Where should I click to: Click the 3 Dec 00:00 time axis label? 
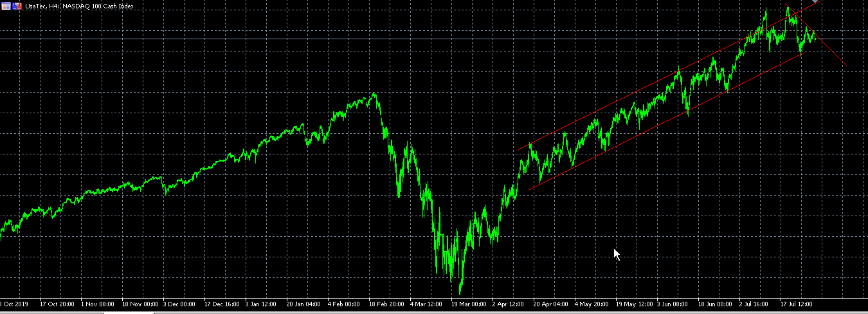pos(180,304)
